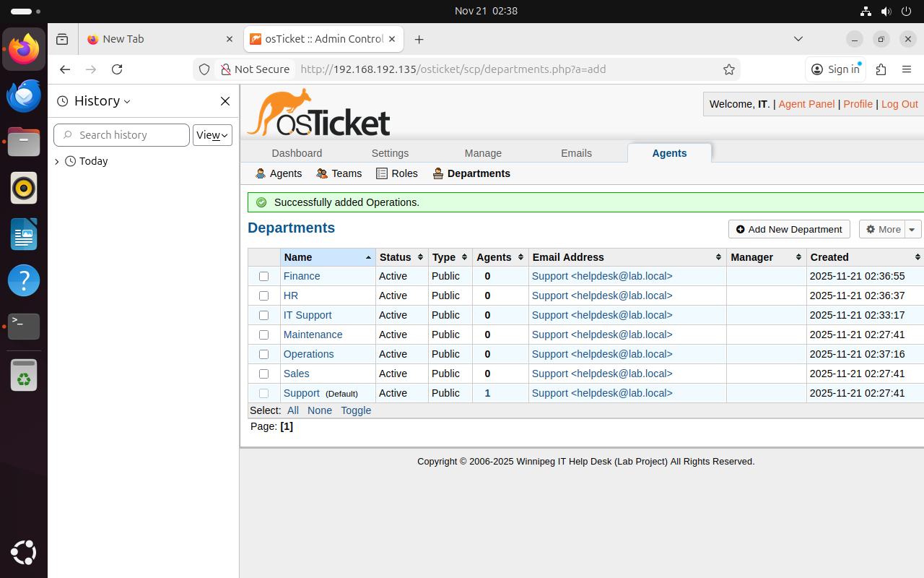Click Add New Department button
Image resolution: width=924 pixels, height=578 pixels.
click(x=789, y=229)
